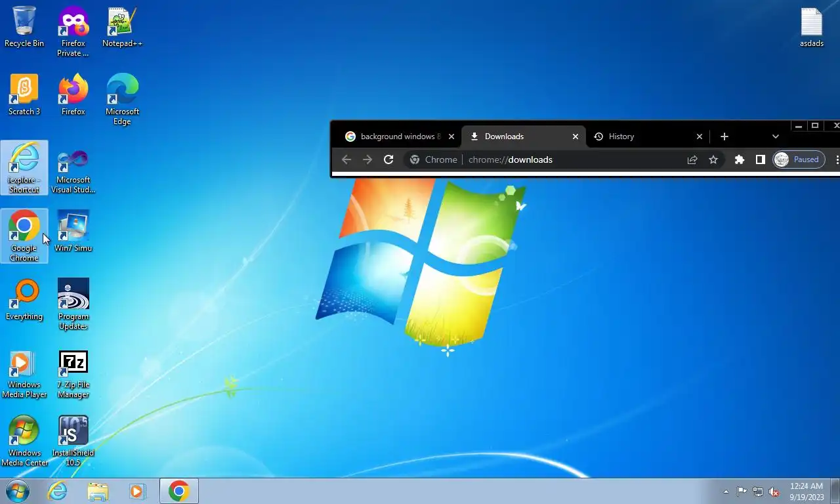Open the Action Center flag icon

click(x=742, y=492)
